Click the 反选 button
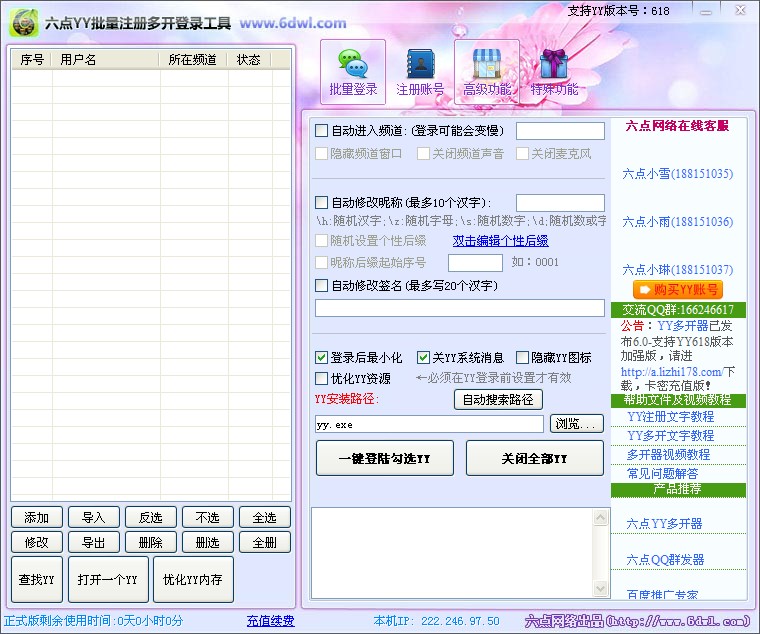Viewport: 760px width, 634px height. [150, 517]
